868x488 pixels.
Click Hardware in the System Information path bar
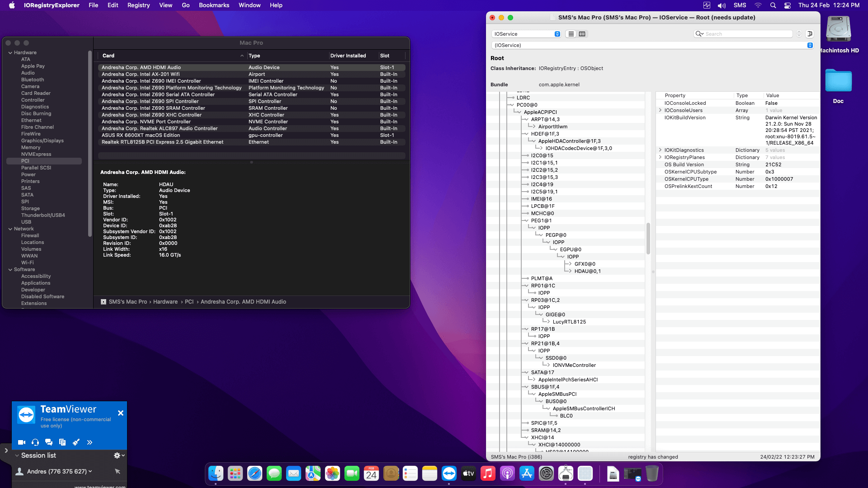pos(165,302)
